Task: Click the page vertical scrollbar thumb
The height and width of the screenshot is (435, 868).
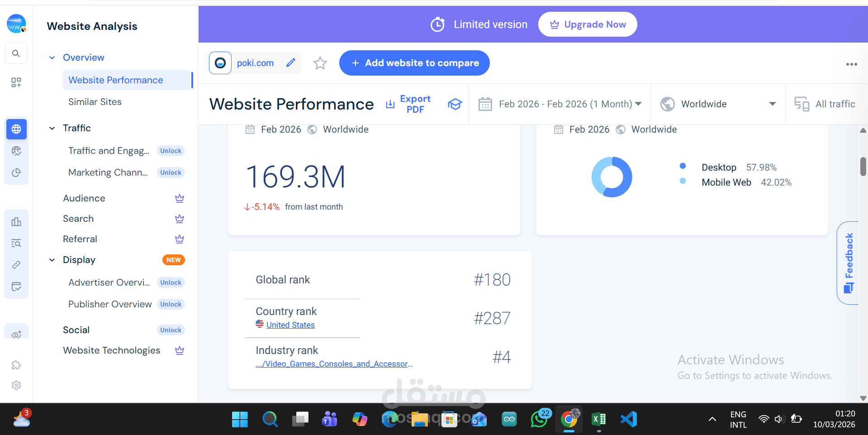Action: 863,166
